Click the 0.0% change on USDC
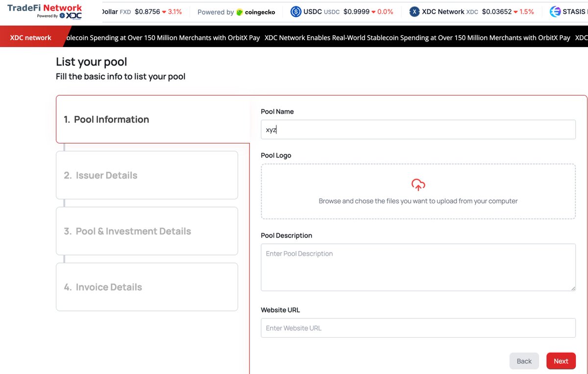 (x=382, y=12)
